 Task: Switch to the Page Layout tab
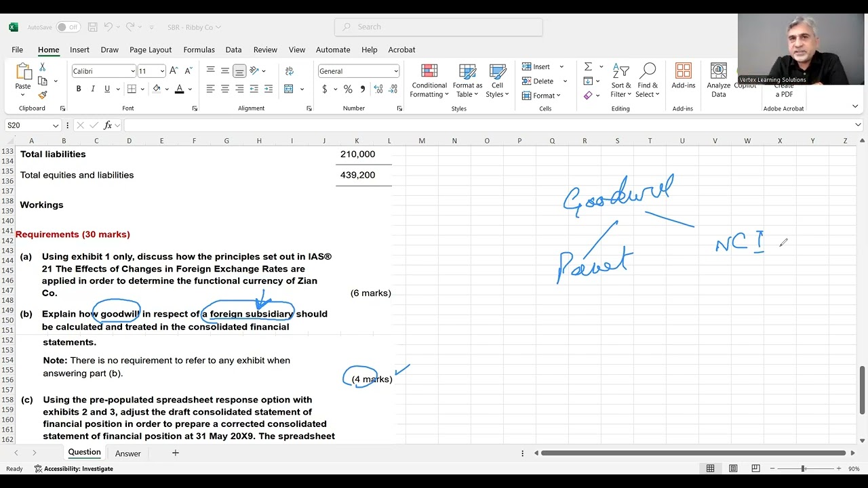pyautogui.click(x=151, y=49)
